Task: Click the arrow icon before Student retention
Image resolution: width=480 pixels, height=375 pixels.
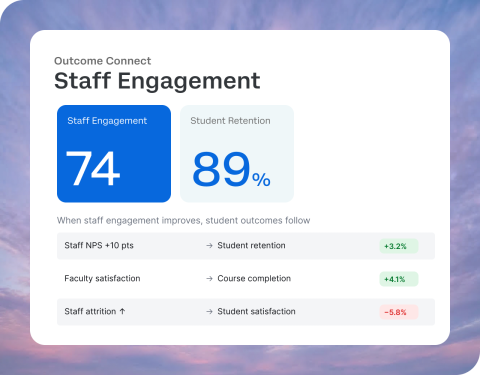Action: [x=209, y=246]
